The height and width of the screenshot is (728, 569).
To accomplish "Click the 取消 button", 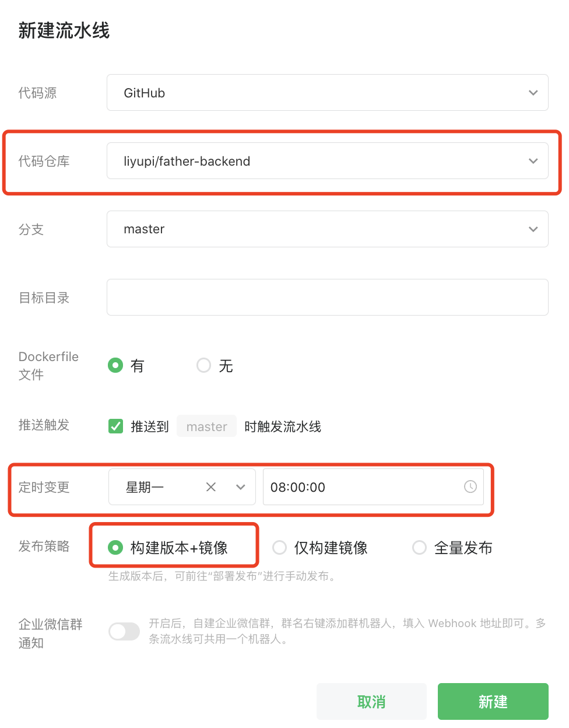I will tap(371, 701).
